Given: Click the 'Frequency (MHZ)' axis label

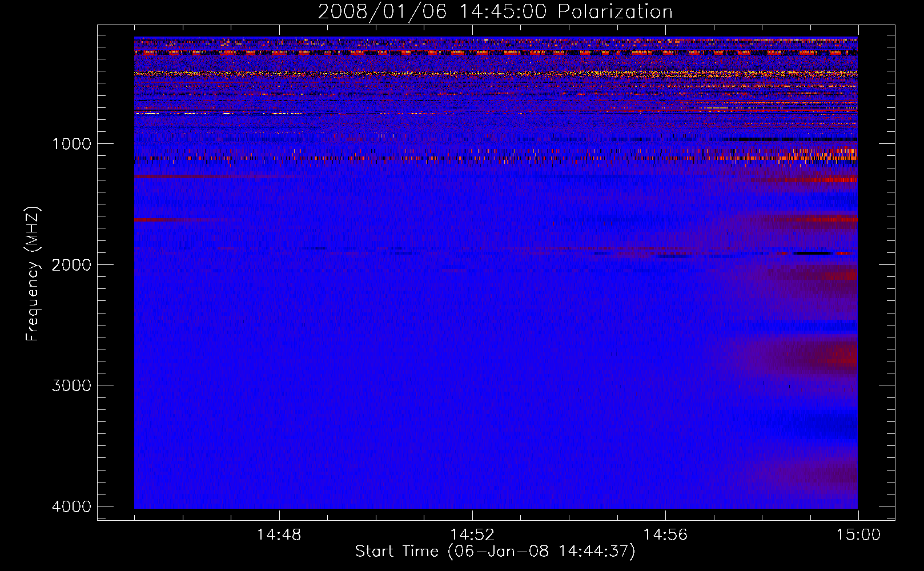Looking at the screenshot, I should [x=33, y=274].
